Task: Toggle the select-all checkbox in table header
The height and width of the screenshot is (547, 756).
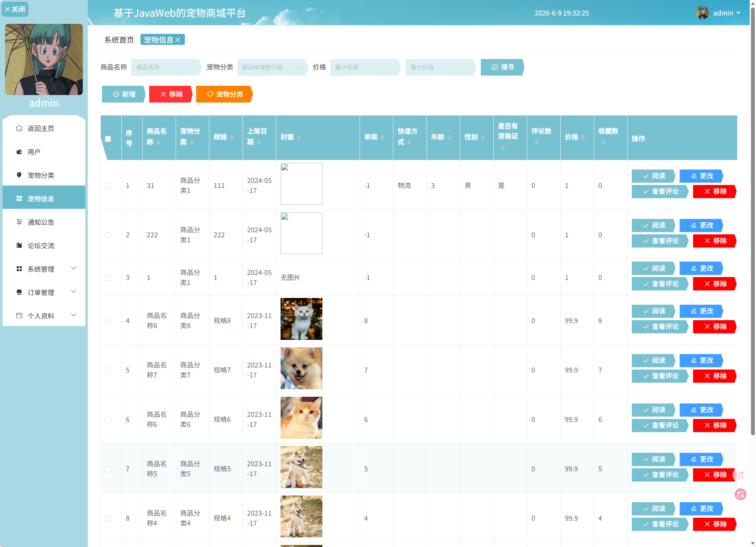Action: coord(108,139)
